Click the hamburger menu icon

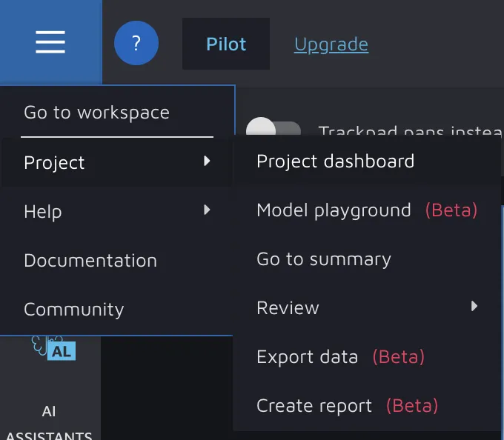(50, 42)
